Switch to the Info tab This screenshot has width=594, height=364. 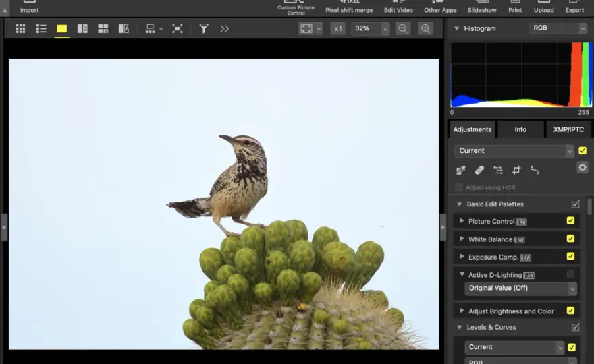(520, 129)
